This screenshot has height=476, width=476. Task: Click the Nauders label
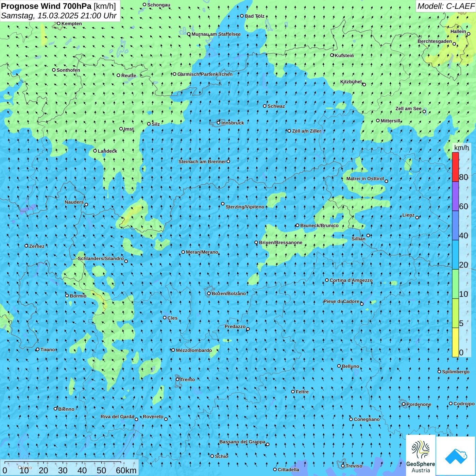tap(74, 202)
